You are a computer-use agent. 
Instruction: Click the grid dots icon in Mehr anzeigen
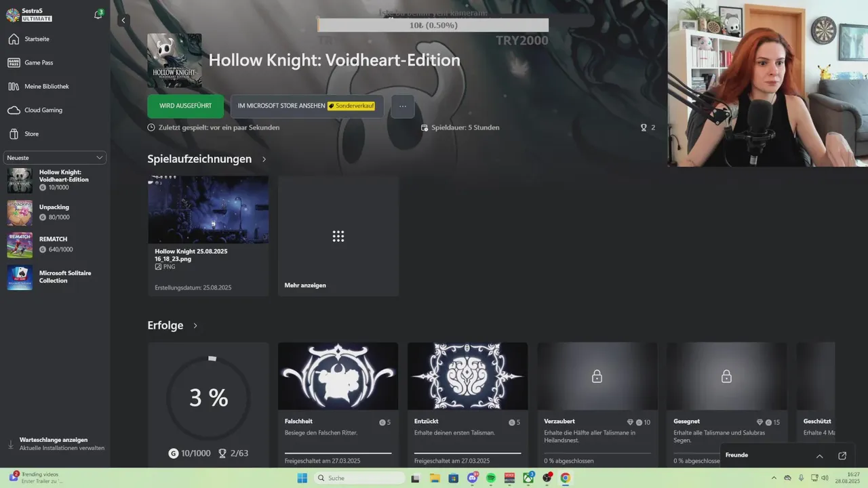338,236
